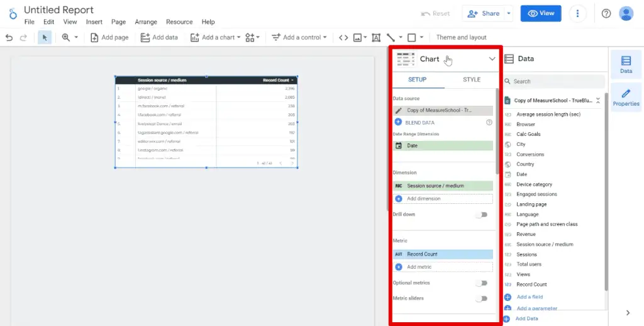The width and height of the screenshot is (644, 326).
Task: Click the help question mark icon
Action: coord(606,13)
